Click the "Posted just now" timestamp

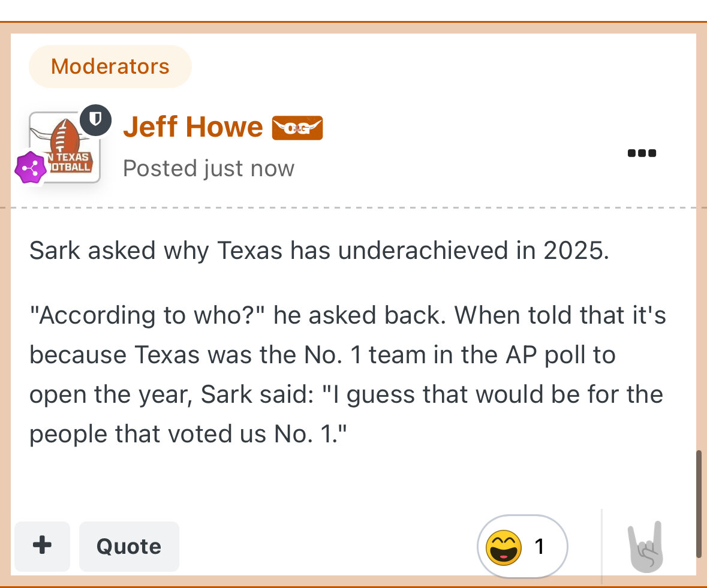point(208,168)
